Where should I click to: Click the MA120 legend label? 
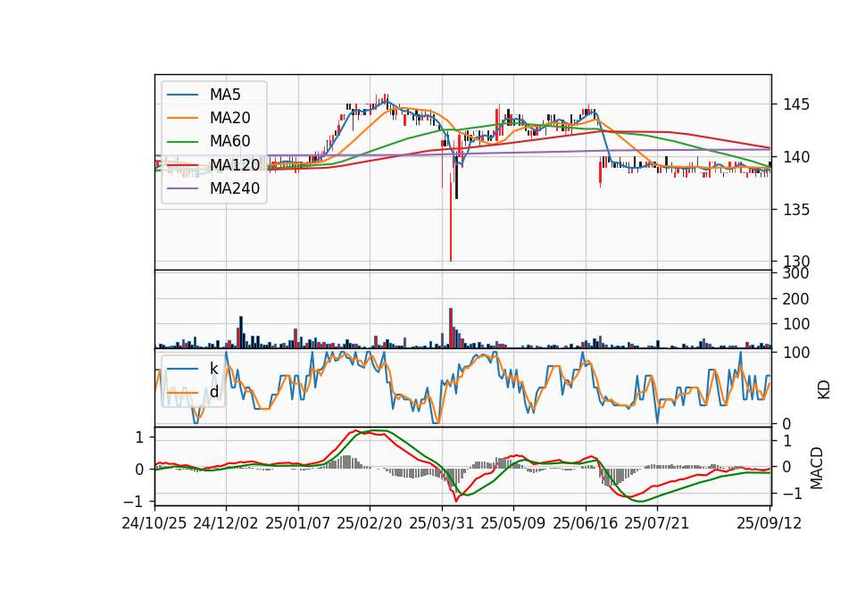pyautogui.click(x=235, y=165)
